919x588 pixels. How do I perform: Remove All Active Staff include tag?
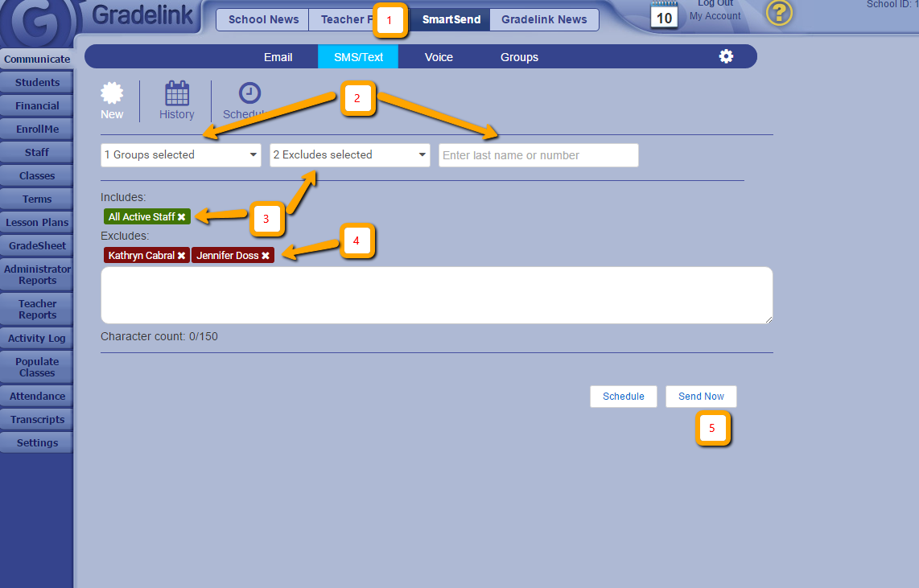182,216
